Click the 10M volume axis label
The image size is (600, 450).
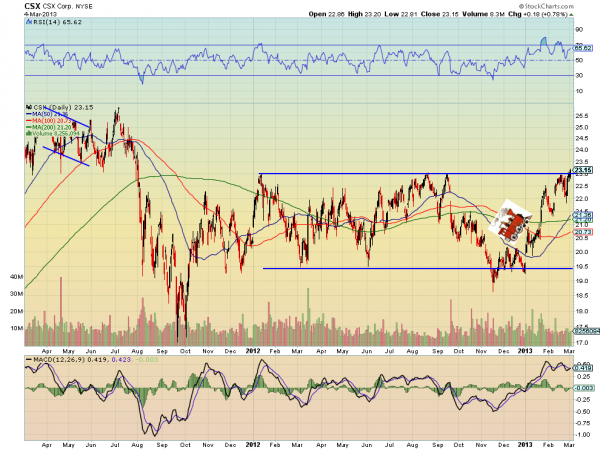click(16, 328)
